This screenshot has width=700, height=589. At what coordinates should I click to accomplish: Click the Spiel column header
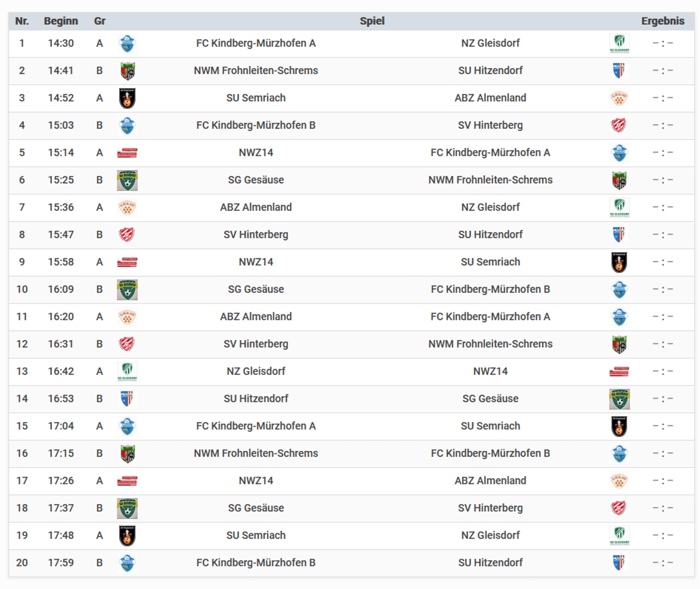[x=372, y=21]
